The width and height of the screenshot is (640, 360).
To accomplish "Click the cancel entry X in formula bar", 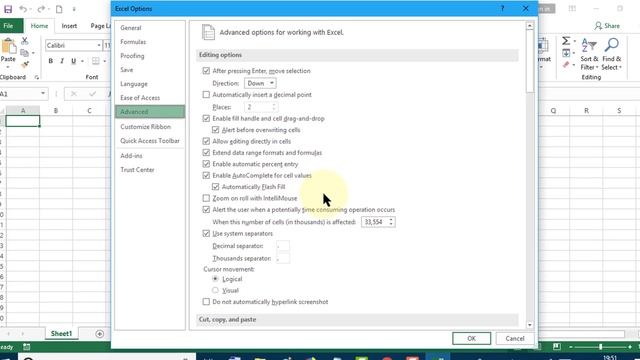I will pyautogui.click(x=73, y=94).
